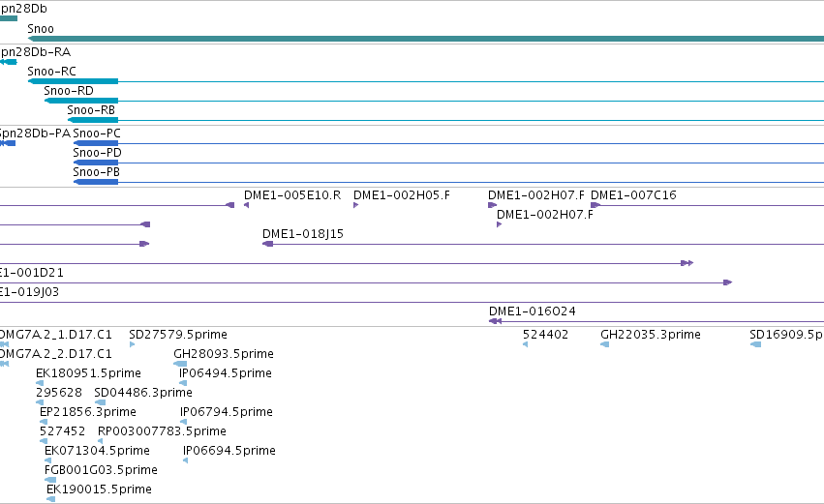Screen dimensions: 824x504
Task: Click the DME1-002H05.F arrow marker
Action: click(355, 205)
